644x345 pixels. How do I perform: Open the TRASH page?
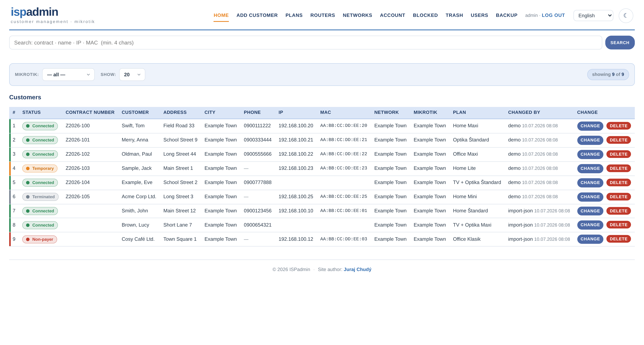pyautogui.click(x=454, y=15)
